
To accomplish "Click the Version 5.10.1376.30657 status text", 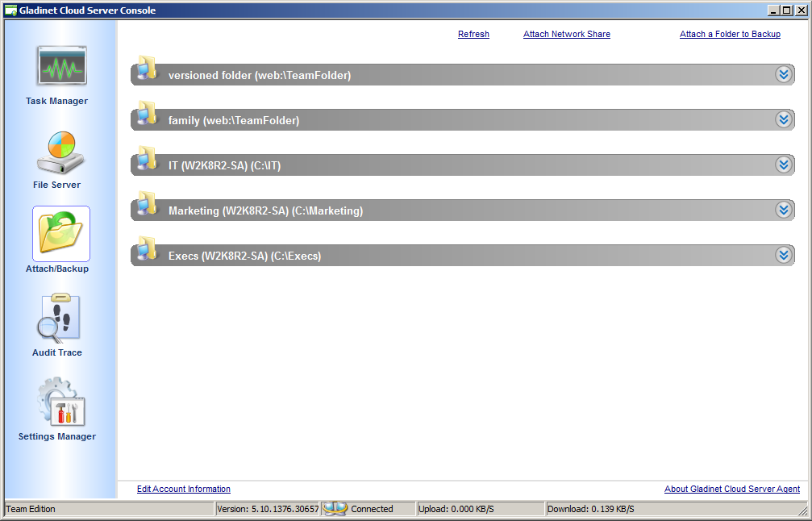I will 268,509.
